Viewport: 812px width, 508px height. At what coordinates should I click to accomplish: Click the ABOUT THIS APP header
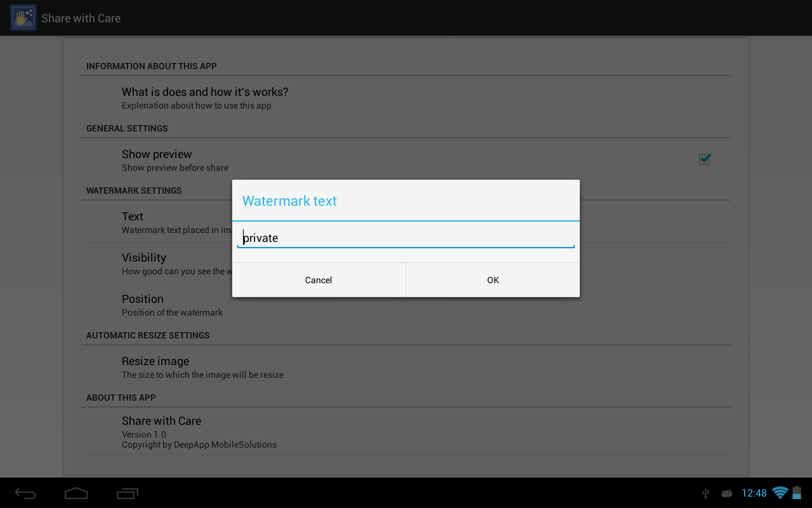(121, 398)
